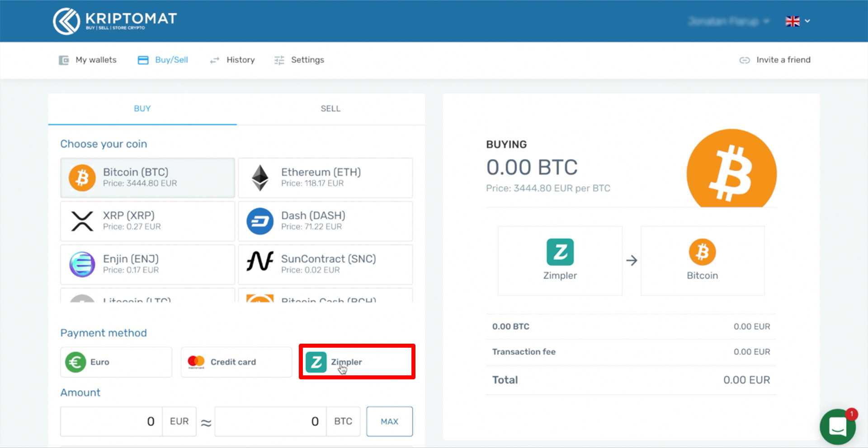The image size is (868, 448).
Task: Select Dash (DASH) coin card
Action: click(x=325, y=221)
